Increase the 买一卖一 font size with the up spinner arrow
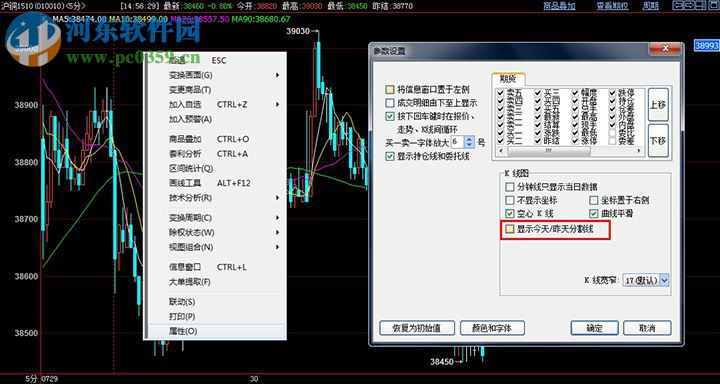 tap(469, 139)
